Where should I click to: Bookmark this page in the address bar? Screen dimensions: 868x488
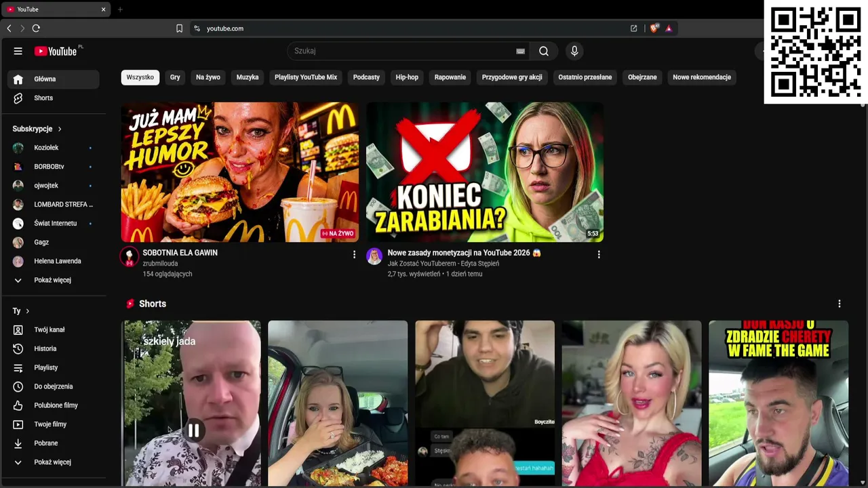coord(179,28)
